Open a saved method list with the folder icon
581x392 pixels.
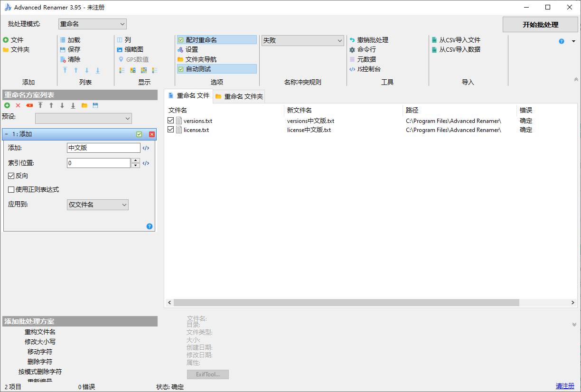pyautogui.click(x=84, y=105)
